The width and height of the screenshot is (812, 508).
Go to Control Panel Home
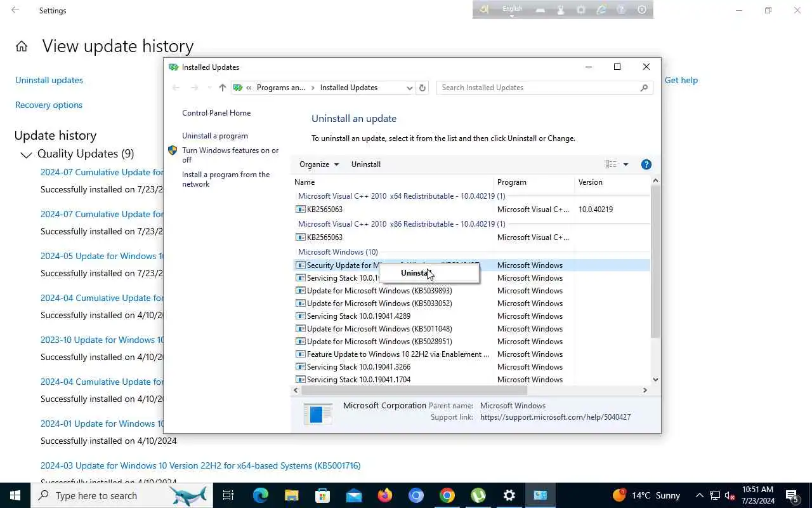(x=216, y=113)
